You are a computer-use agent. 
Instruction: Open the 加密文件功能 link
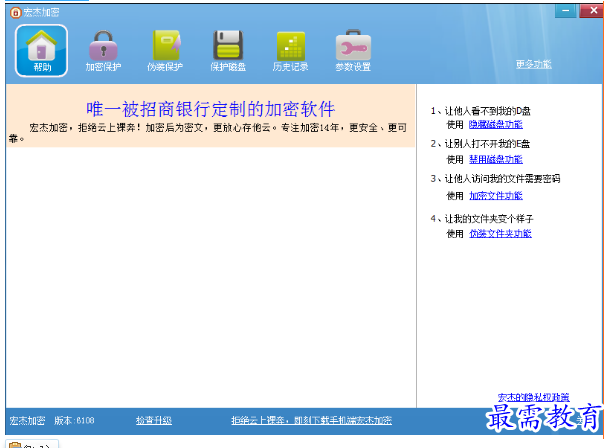click(496, 196)
